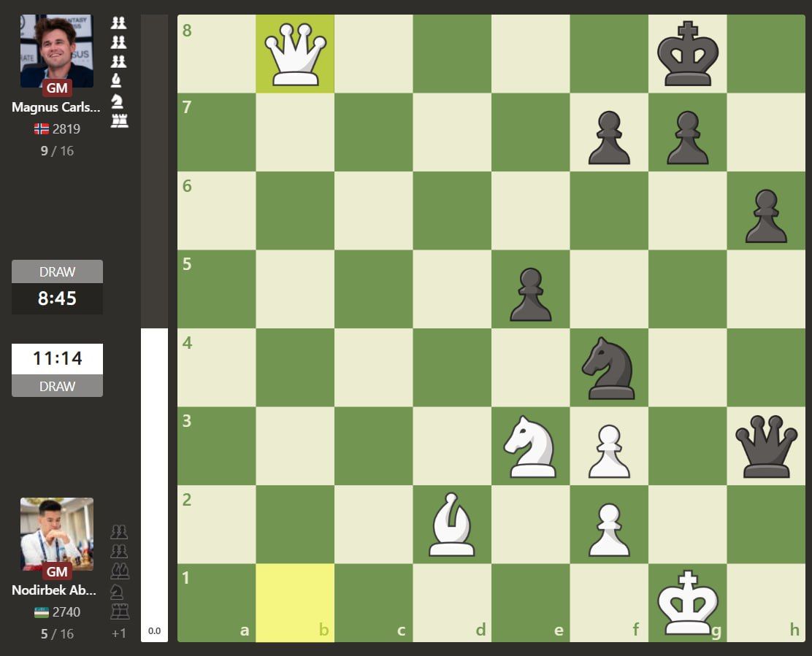Click the Uzbekistan flag next to 2740
The height and width of the screenshot is (656, 812).
(42, 612)
